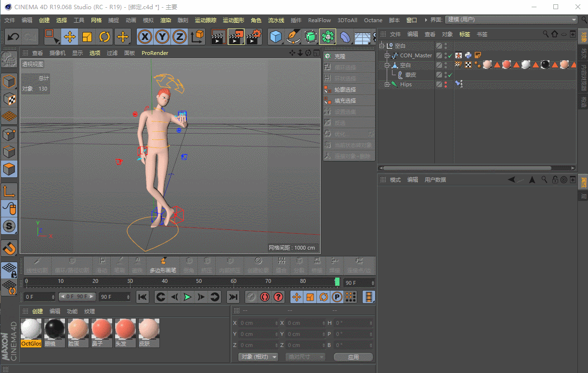Toggle layer square of Hips row
The height and width of the screenshot is (373, 588).
(x=439, y=84)
